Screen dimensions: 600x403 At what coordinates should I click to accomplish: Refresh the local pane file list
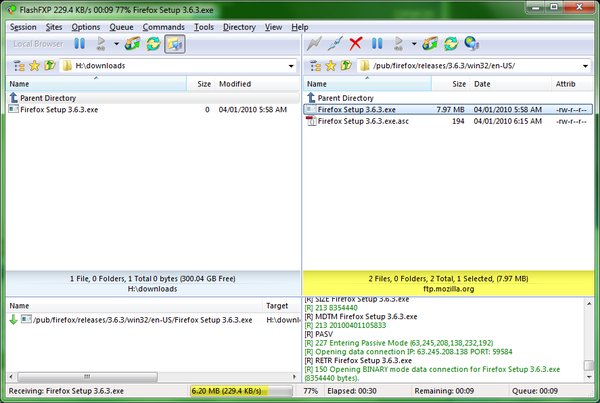(153, 44)
